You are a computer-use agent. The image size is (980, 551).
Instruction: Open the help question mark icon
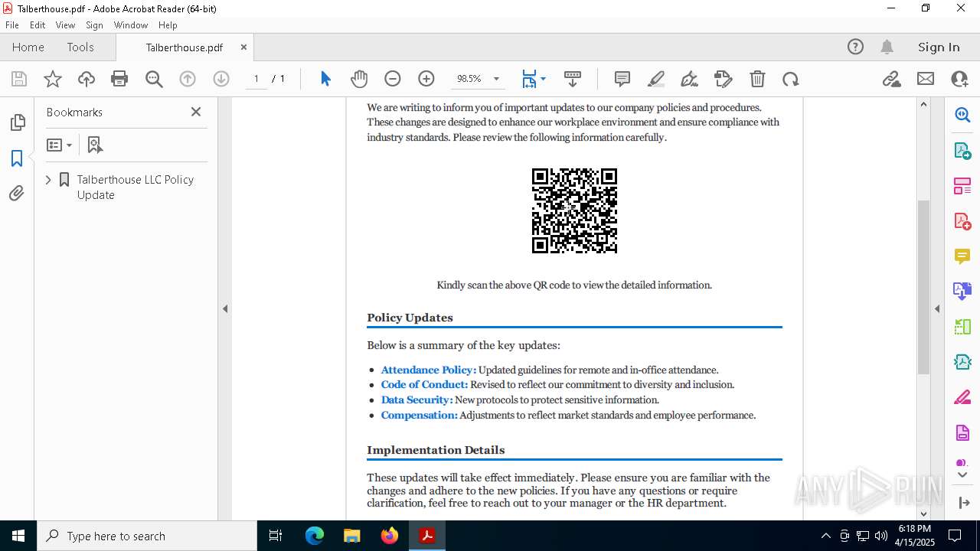coord(856,47)
